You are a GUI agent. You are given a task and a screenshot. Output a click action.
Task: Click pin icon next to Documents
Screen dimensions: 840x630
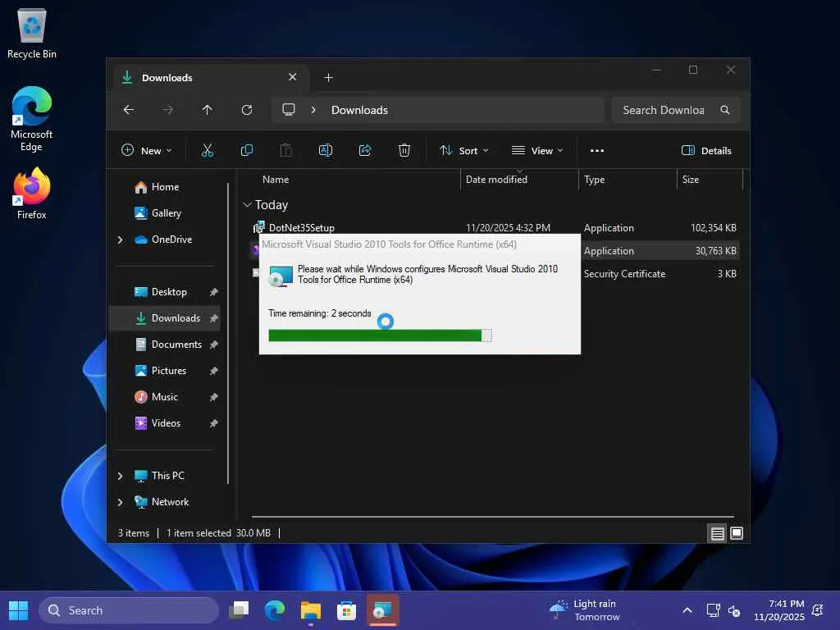click(x=214, y=345)
